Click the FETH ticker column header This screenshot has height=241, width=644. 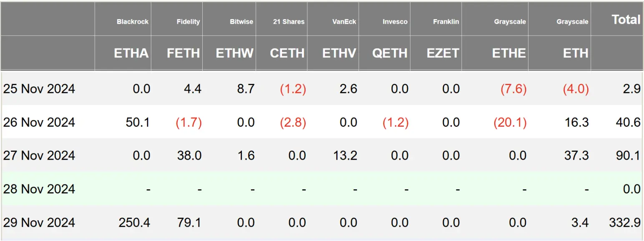pos(183,53)
